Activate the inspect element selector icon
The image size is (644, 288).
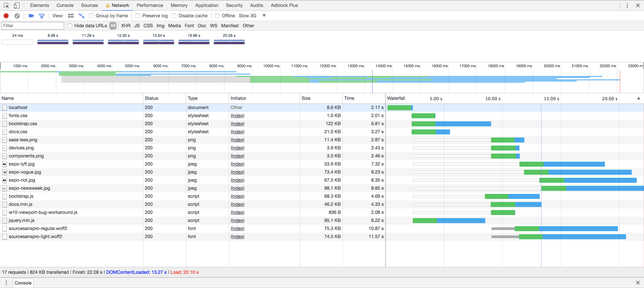(7, 5)
